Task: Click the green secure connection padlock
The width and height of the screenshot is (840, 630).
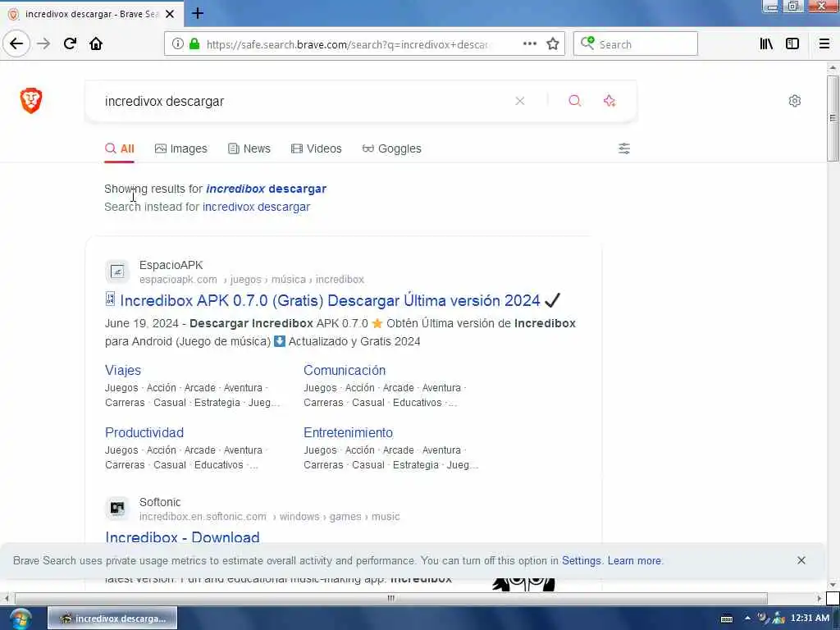Action: click(x=194, y=44)
